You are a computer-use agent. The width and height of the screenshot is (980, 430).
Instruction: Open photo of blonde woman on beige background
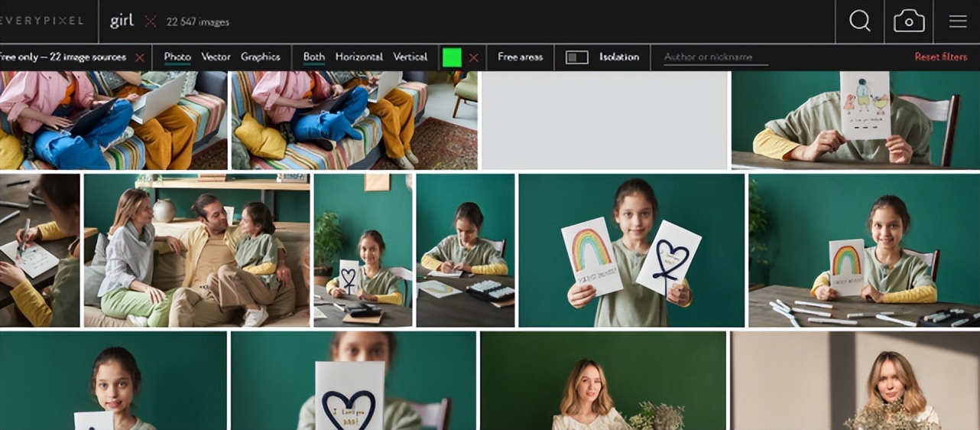855,380
